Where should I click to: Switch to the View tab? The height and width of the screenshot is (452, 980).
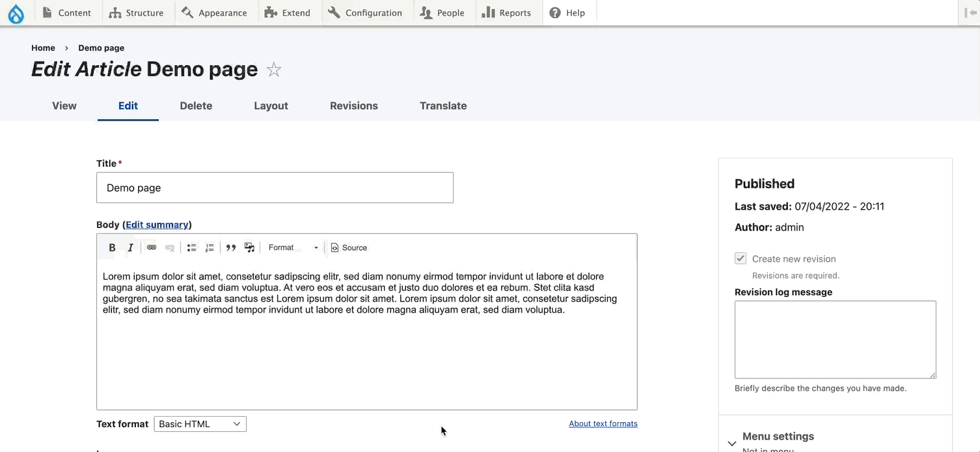point(64,106)
